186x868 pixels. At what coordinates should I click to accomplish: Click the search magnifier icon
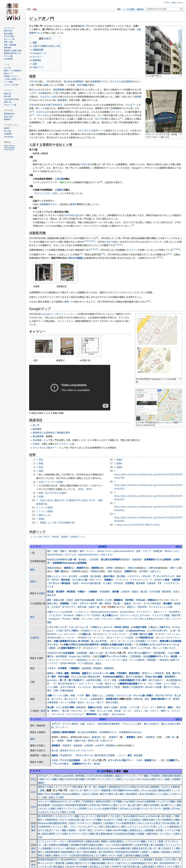(181, 9)
